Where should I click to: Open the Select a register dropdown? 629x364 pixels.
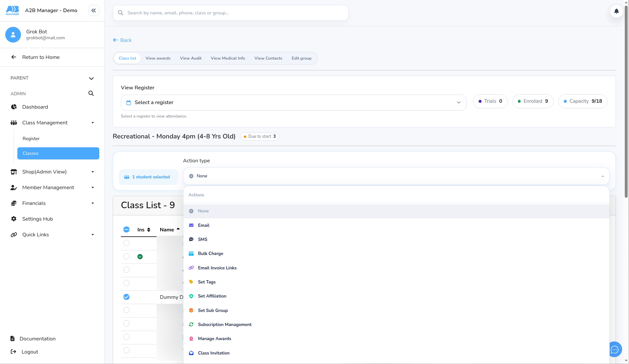coord(294,102)
